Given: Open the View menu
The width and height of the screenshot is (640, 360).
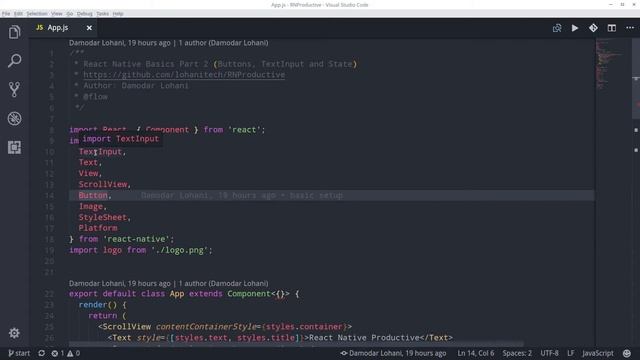Looking at the screenshot, I should (x=57, y=13).
